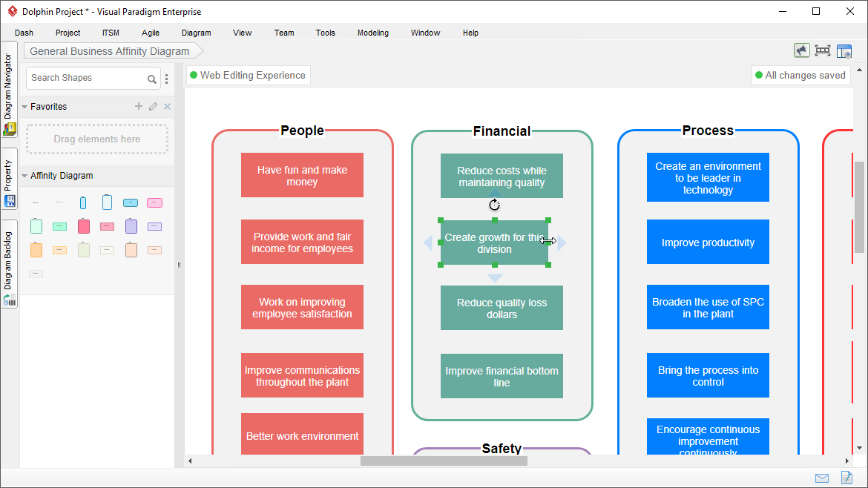This screenshot has width=868, height=488.
Task: Click the megaphone announcement icon at top right
Action: (x=801, y=51)
